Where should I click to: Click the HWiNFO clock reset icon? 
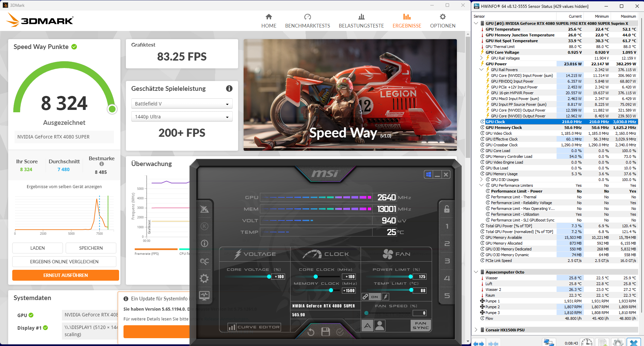coord(587,342)
